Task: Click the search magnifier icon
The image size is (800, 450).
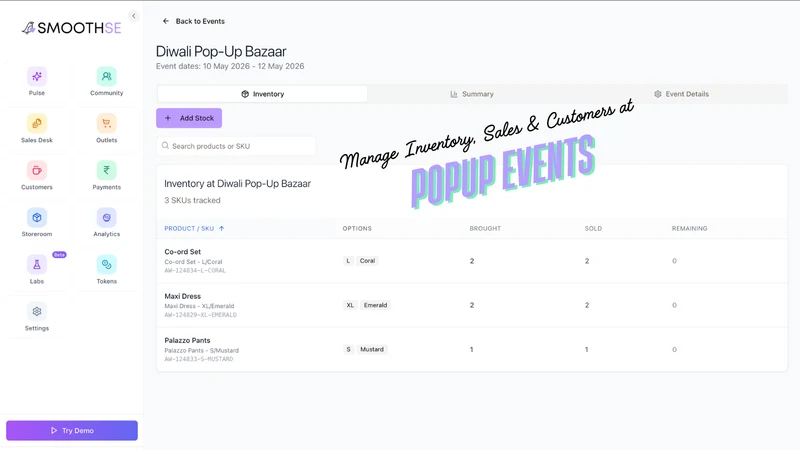Action: pos(165,146)
